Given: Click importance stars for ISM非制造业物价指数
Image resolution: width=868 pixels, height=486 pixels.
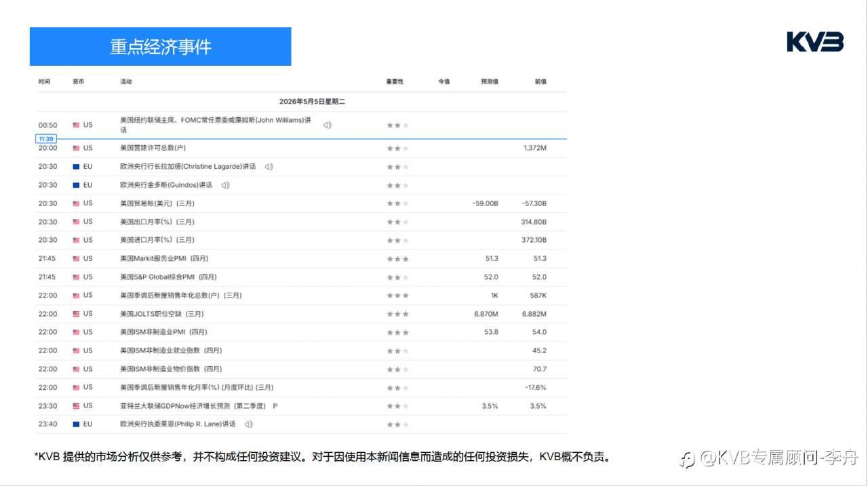Looking at the screenshot, I should click(398, 369).
